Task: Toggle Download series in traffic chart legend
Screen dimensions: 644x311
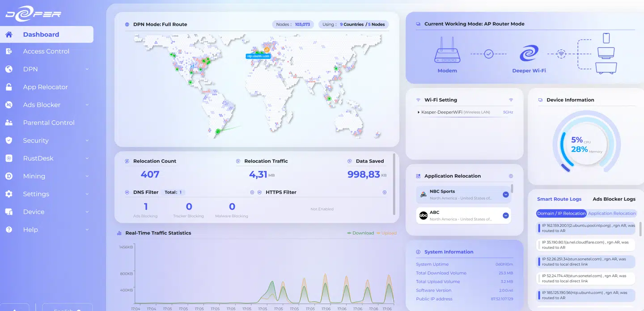Action: (x=360, y=233)
